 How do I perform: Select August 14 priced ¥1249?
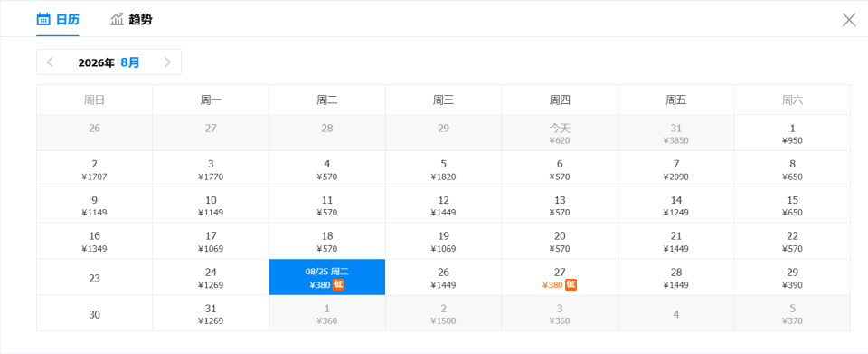pyautogui.click(x=676, y=205)
